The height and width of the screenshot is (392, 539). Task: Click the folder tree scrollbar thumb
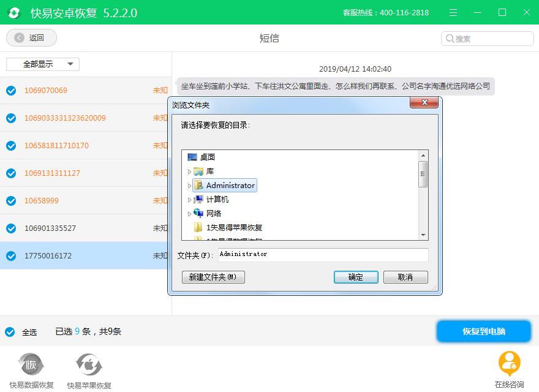pos(423,174)
